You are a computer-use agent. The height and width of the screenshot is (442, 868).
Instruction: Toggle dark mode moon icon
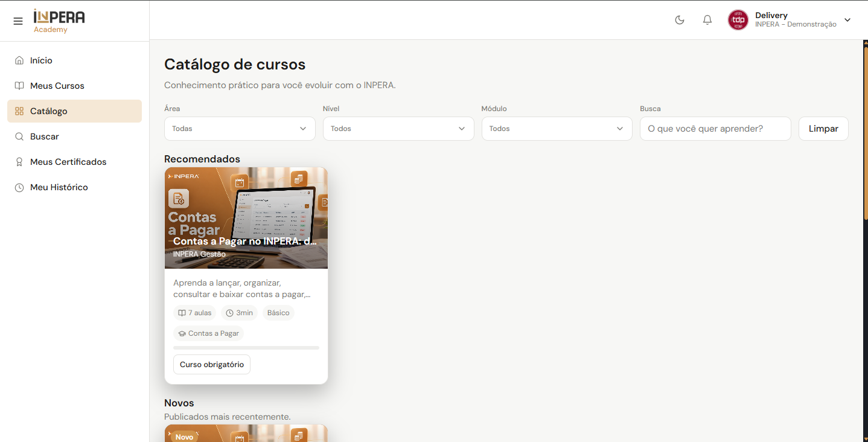point(680,20)
